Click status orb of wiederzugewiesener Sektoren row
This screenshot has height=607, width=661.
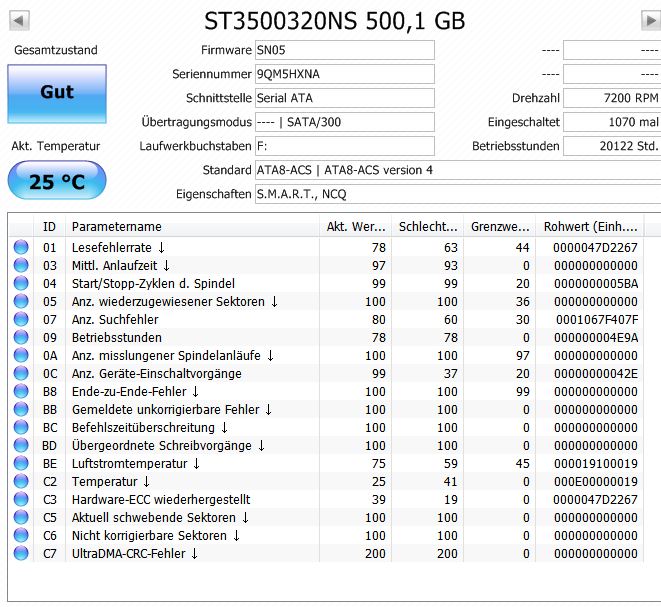[x=21, y=301]
